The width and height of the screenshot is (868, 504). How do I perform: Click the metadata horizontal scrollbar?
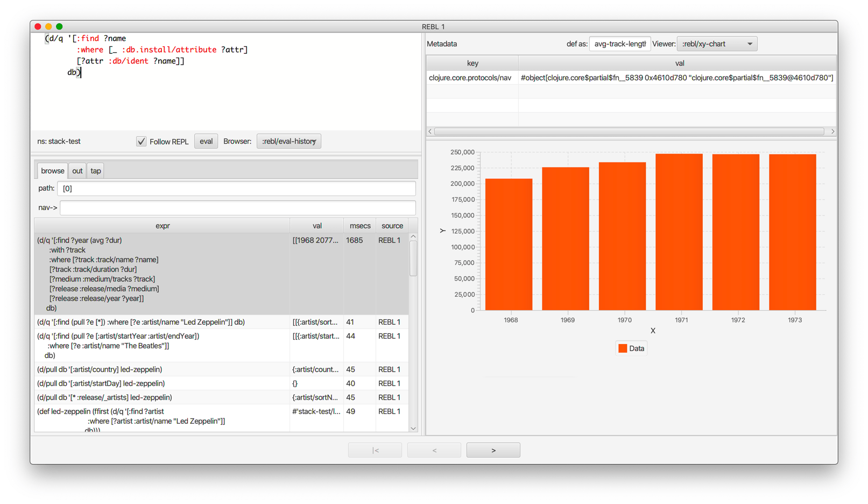(x=629, y=131)
